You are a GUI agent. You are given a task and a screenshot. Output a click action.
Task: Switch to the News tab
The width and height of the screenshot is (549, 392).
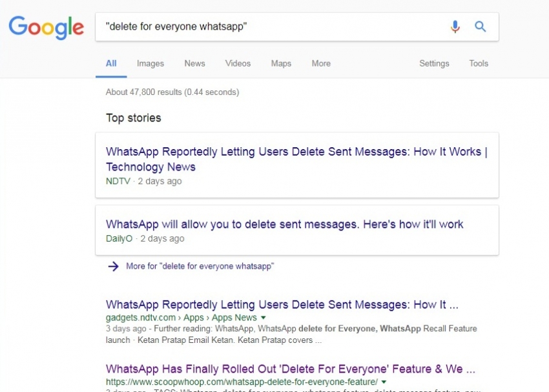[x=194, y=63]
